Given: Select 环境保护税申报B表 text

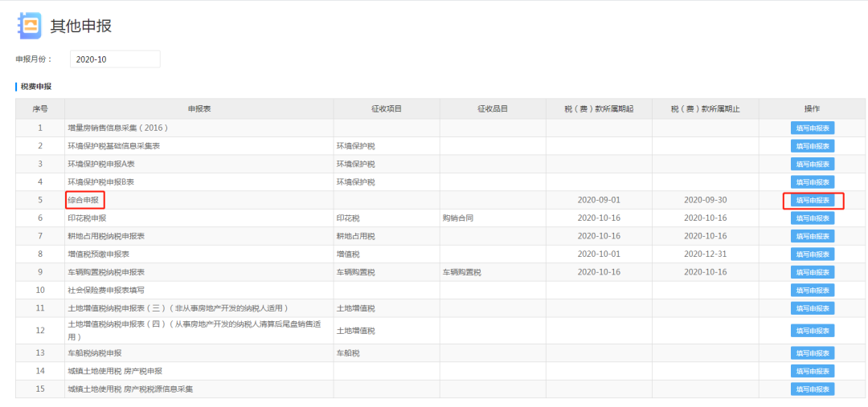Looking at the screenshot, I should (101, 182).
